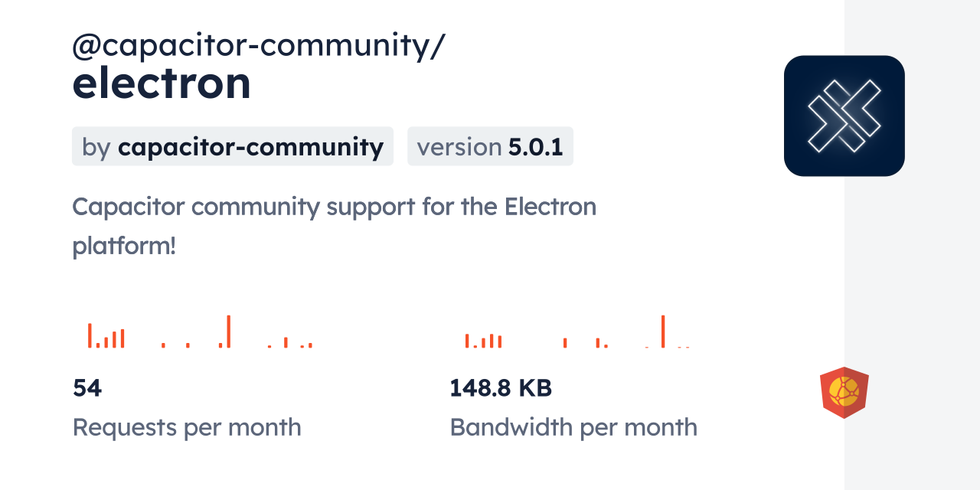Click the "Requests per month" label
980x490 pixels.
coord(187,427)
